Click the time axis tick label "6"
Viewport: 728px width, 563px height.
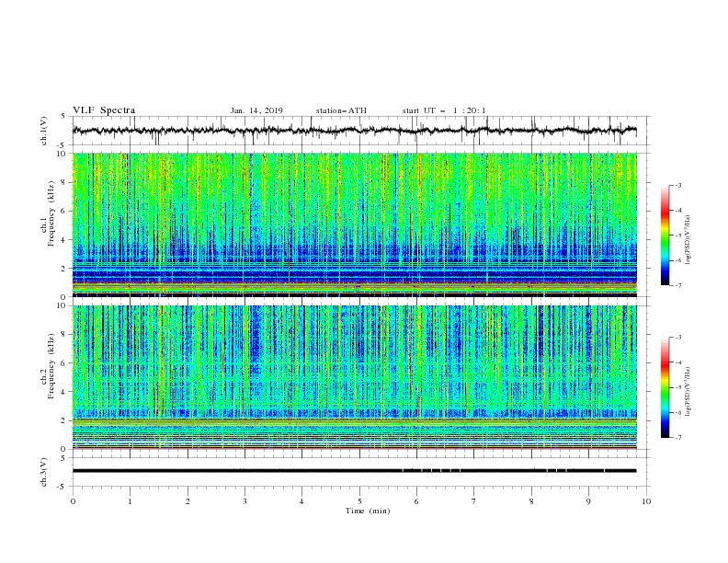pyautogui.click(x=416, y=501)
